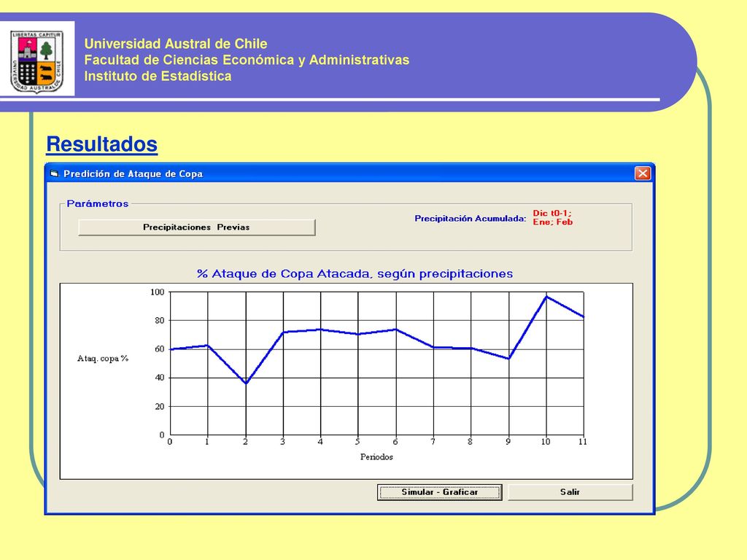This screenshot has width=747, height=560.
Task: Click the 'Ataq. copa %' axis label
Action: coord(103,358)
